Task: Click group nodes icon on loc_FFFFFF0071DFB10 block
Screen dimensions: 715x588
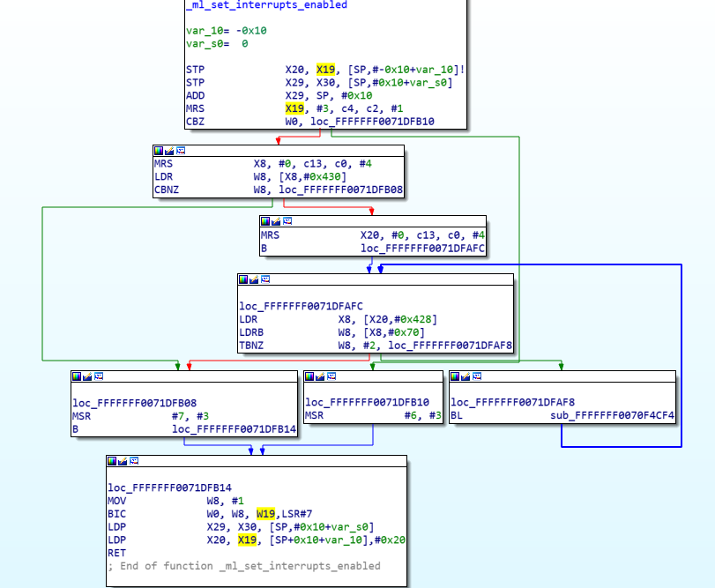Action: tap(331, 376)
